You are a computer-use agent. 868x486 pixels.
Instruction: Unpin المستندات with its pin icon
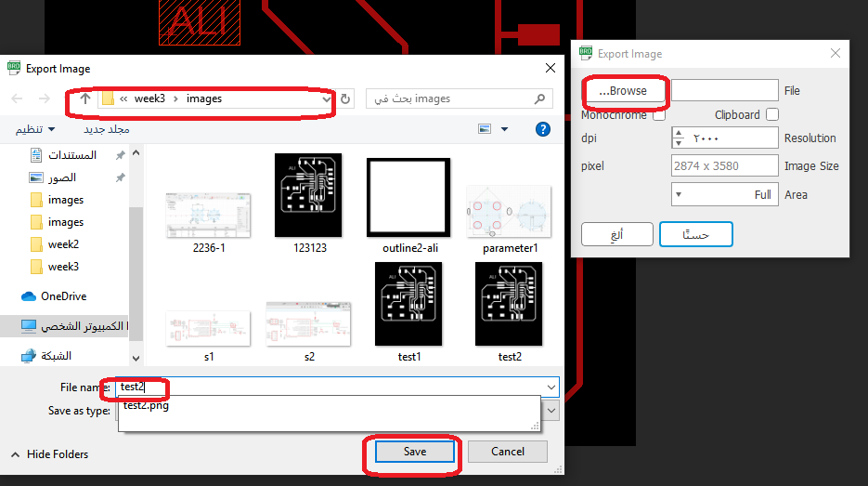[x=120, y=155]
